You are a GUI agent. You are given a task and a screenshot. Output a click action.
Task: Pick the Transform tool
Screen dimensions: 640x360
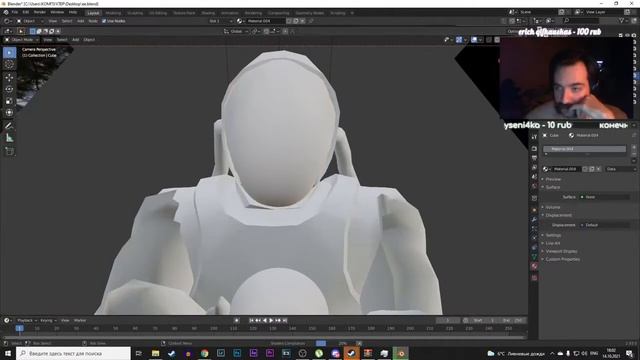click(x=9, y=113)
